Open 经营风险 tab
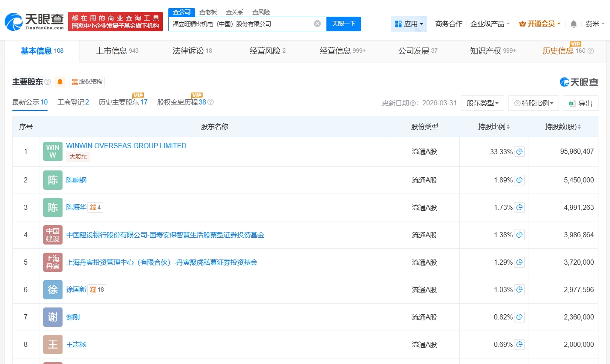The height and width of the screenshot is (364, 610). (268, 51)
